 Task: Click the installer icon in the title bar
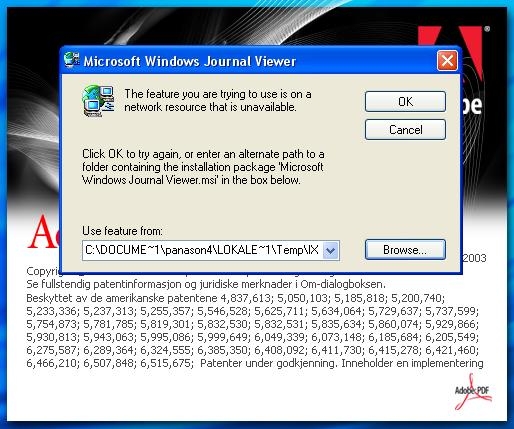click(72, 60)
